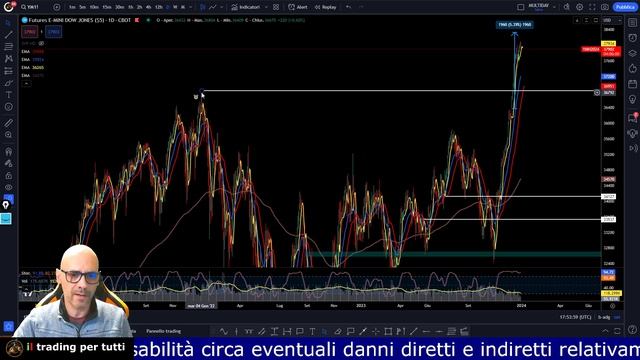Image resolution: width=640 pixels, height=360 pixels.
Task: Toggle hide all drawings eye icon
Action: pos(9,188)
